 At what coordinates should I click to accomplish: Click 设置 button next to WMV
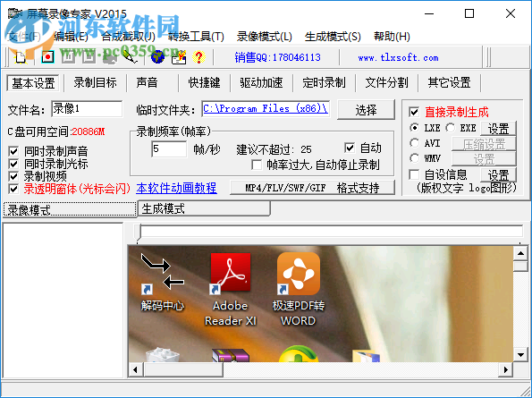coord(484,159)
